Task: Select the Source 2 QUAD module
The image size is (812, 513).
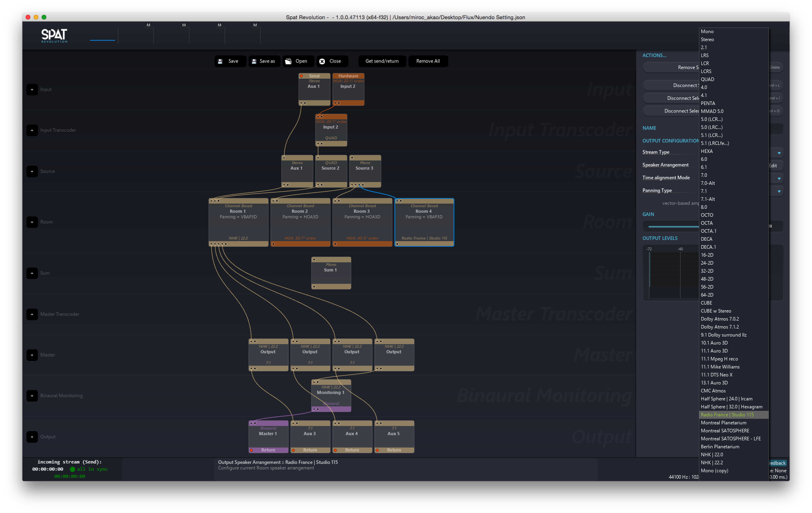Action: click(x=331, y=171)
